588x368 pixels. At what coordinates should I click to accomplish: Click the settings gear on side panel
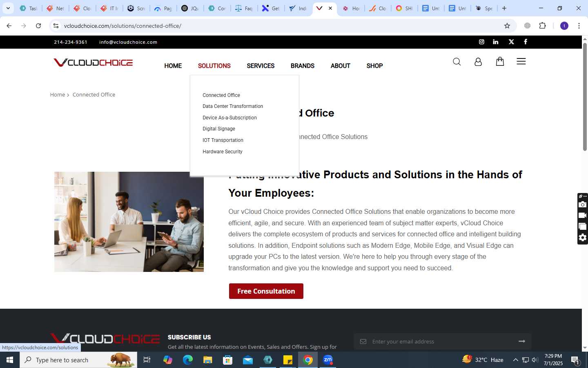pos(583,238)
